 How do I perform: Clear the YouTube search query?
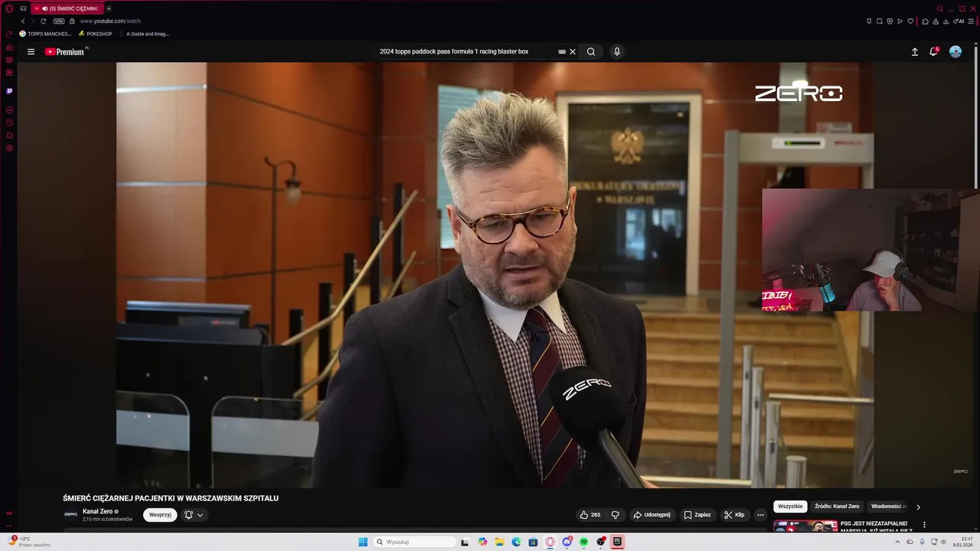(573, 52)
